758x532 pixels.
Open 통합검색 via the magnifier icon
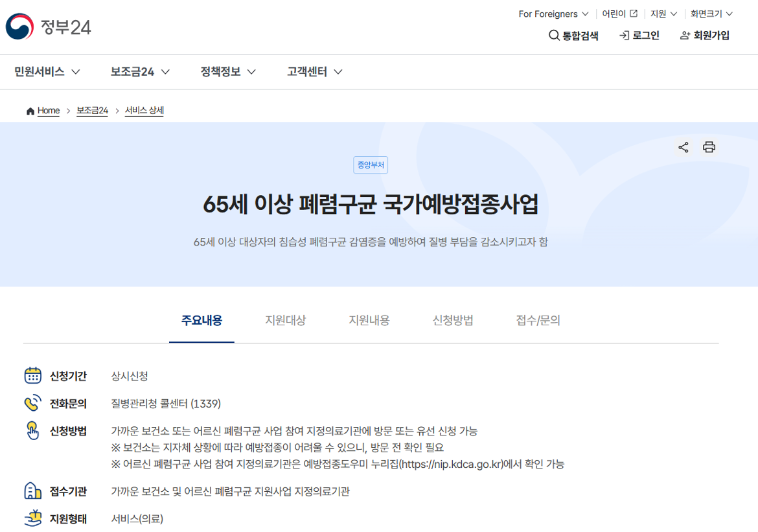[x=555, y=36]
